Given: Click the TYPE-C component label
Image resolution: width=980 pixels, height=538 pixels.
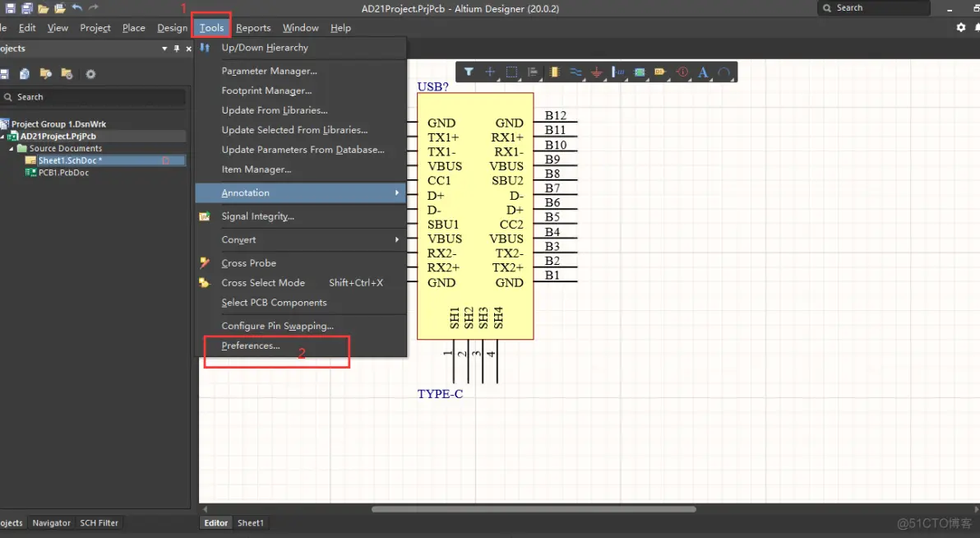Looking at the screenshot, I should coord(440,394).
